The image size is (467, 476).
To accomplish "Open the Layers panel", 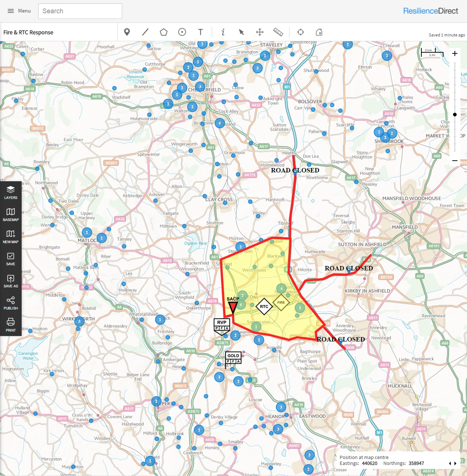I will coord(11,192).
